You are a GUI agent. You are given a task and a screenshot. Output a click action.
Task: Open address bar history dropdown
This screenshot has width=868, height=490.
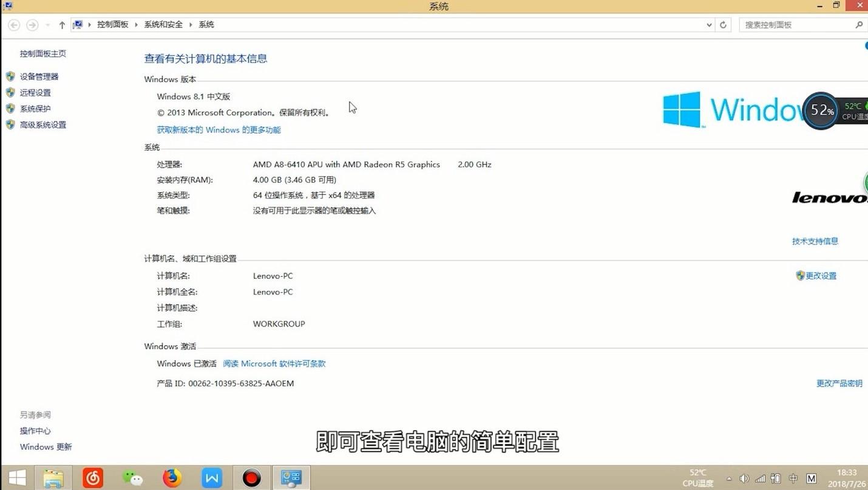709,25
